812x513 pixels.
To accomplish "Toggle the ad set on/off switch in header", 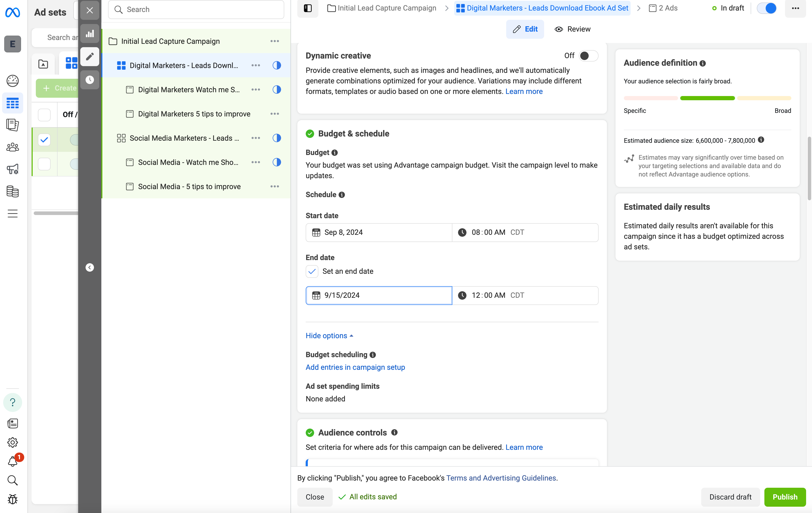I will tap(766, 8).
